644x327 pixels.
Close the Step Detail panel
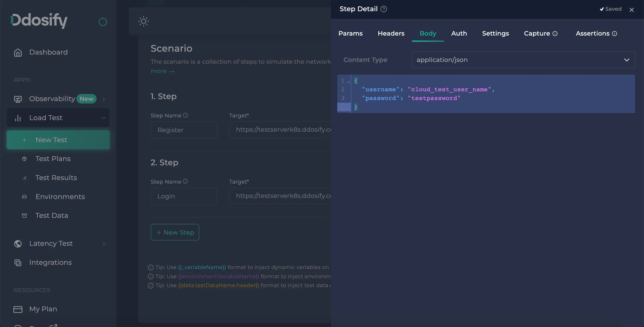[631, 10]
